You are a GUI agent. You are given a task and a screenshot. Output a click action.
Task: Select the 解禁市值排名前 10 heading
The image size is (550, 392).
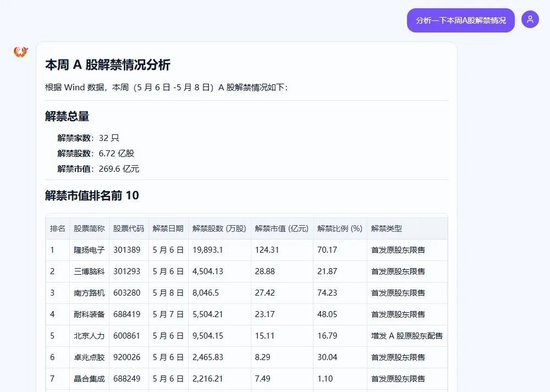[x=92, y=195]
